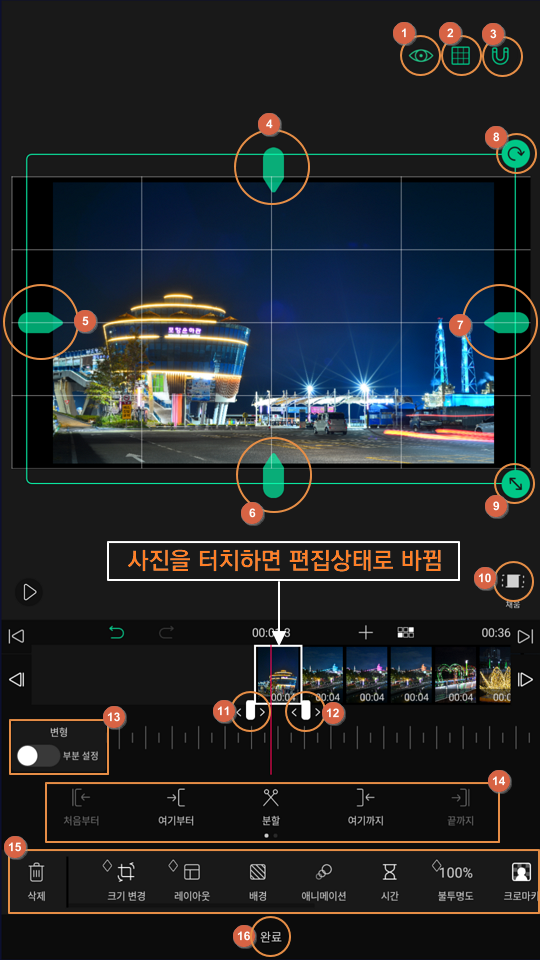Grab the clip's left trim handle

click(x=250, y=711)
